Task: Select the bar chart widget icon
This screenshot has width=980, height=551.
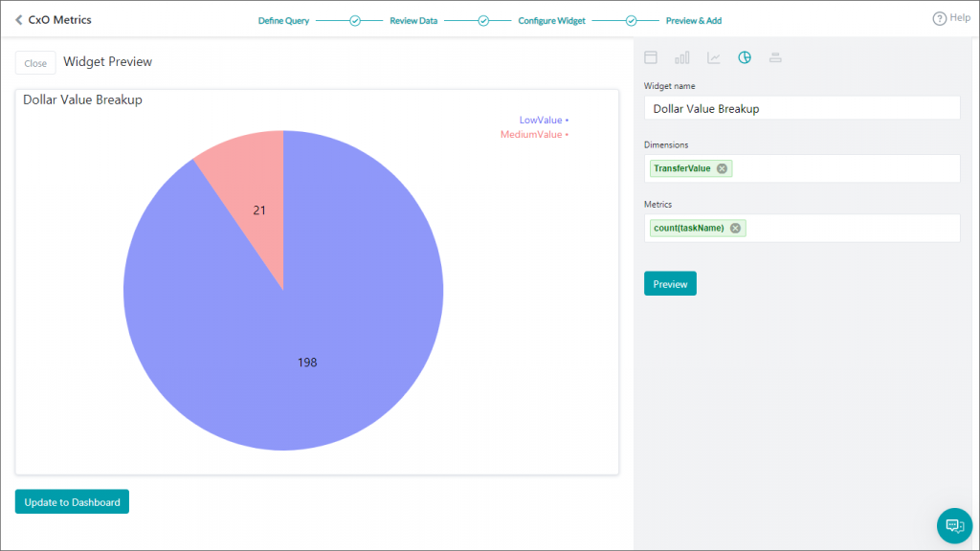Action: pyautogui.click(x=681, y=57)
